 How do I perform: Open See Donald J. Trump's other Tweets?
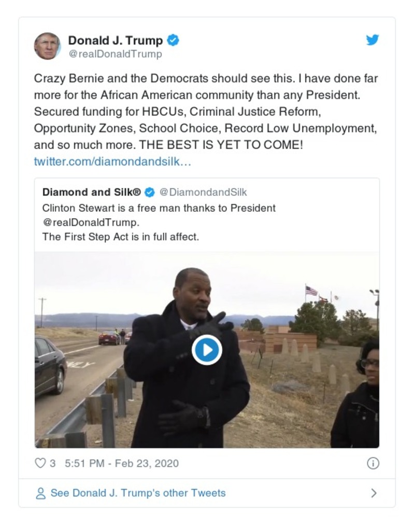click(138, 493)
